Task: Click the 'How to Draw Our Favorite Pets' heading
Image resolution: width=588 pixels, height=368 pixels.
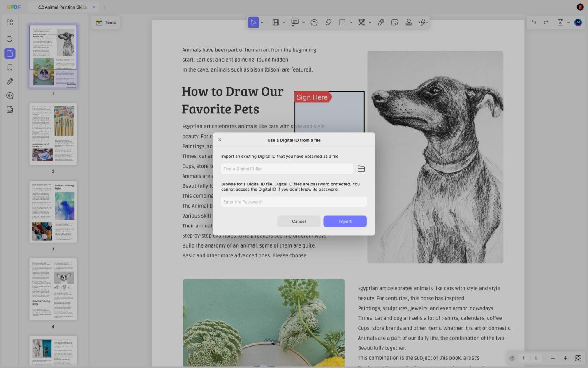Action: coord(232,100)
